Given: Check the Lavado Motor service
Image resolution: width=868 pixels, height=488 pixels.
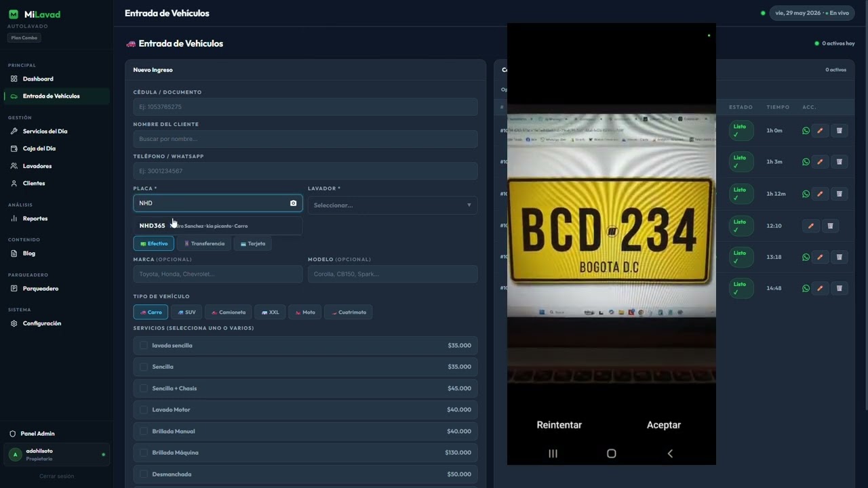Looking at the screenshot, I should click(x=144, y=409).
